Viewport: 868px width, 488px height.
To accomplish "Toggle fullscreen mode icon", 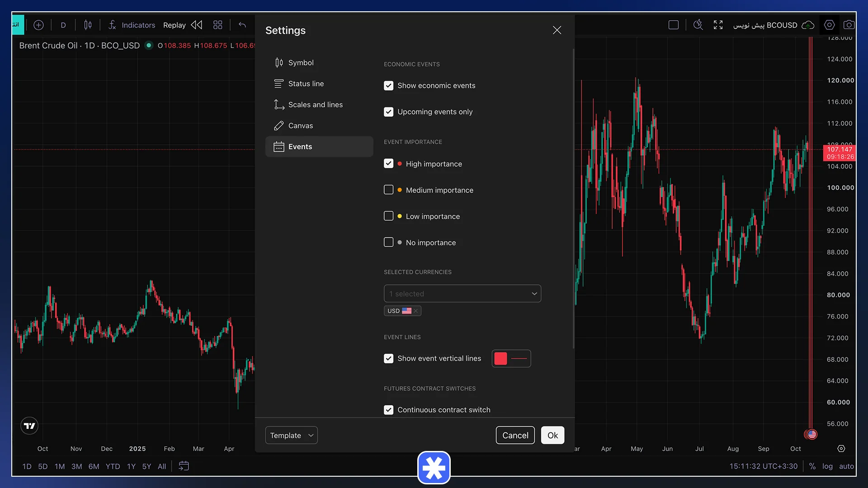I will click(x=718, y=25).
